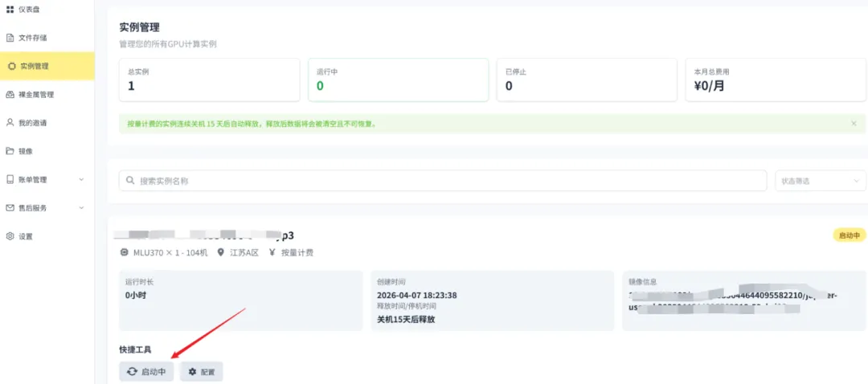Click the 账单管理 tablet icon
This screenshot has height=384, width=868.
[10, 179]
